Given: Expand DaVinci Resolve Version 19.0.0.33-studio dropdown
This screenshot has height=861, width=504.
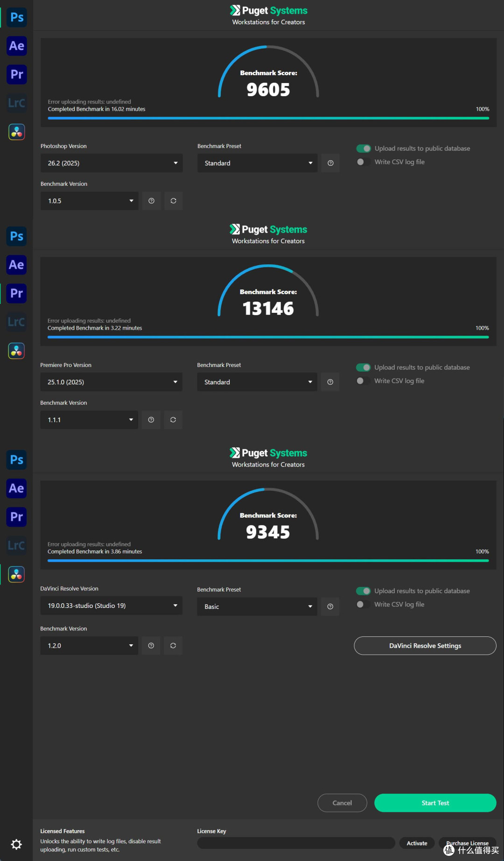Looking at the screenshot, I should coord(111,606).
